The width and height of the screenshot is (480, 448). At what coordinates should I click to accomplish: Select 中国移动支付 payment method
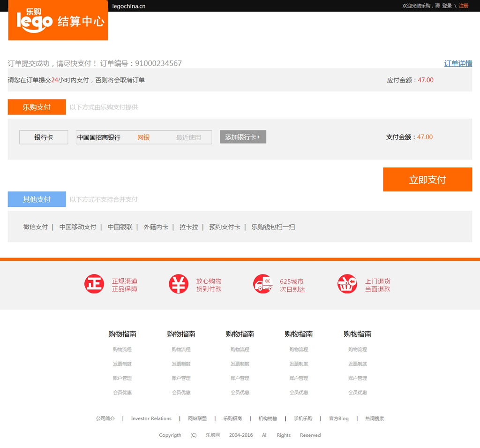pyautogui.click(x=77, y=227)
